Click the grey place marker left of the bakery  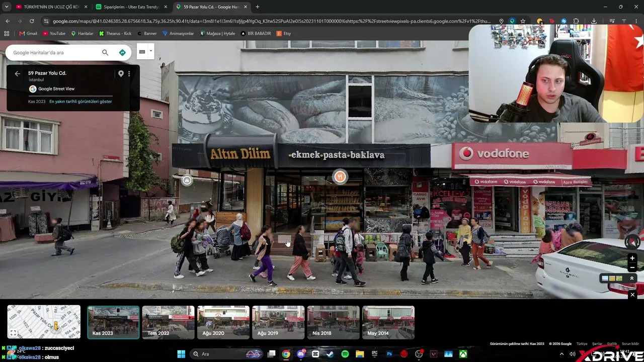point(187,180)
